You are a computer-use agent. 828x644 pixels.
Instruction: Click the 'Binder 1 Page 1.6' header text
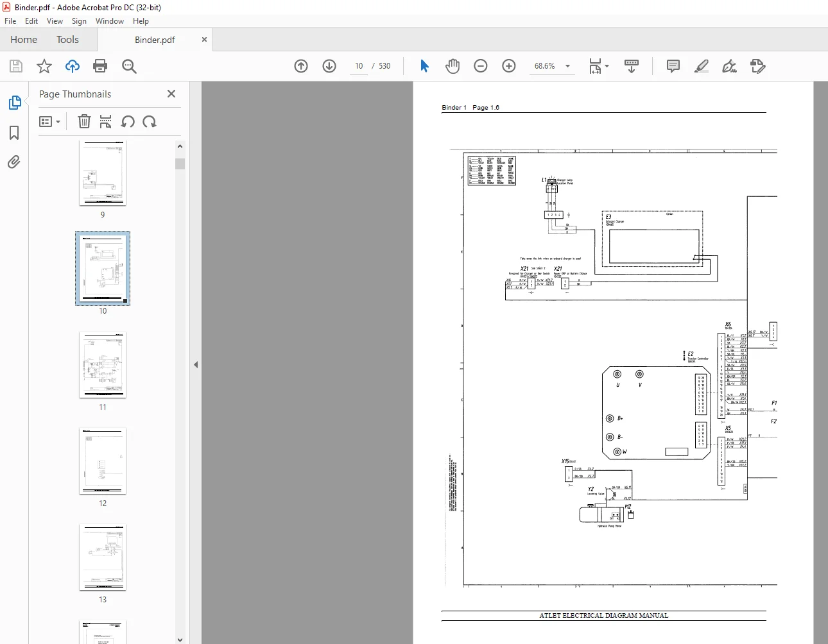click(x=470, y=108)
